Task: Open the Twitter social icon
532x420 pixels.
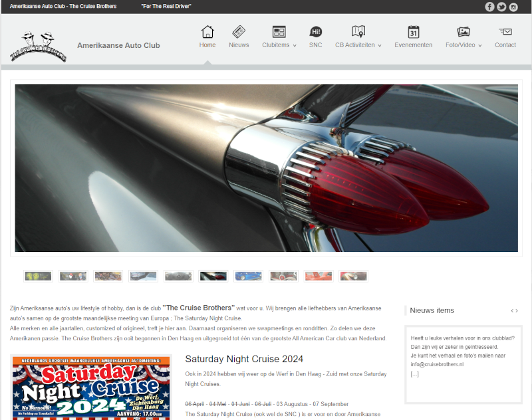Action: [x=501, y=7]
